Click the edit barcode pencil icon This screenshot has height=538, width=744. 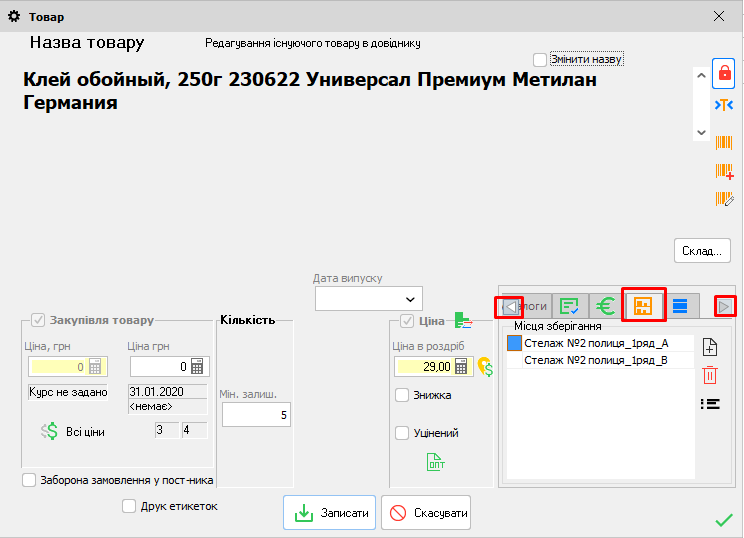[x=724, y=199]
